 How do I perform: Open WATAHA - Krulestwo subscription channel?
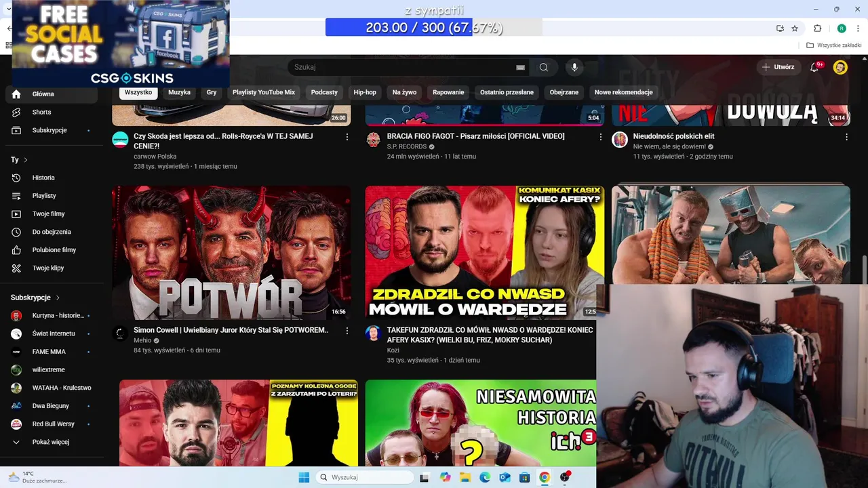[x=52, y=388]
